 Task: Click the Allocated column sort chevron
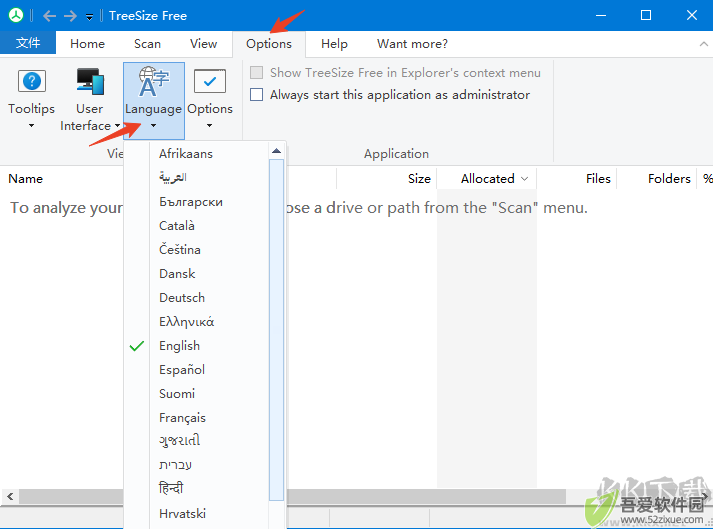pyautogui.click(x=524, y=179)
